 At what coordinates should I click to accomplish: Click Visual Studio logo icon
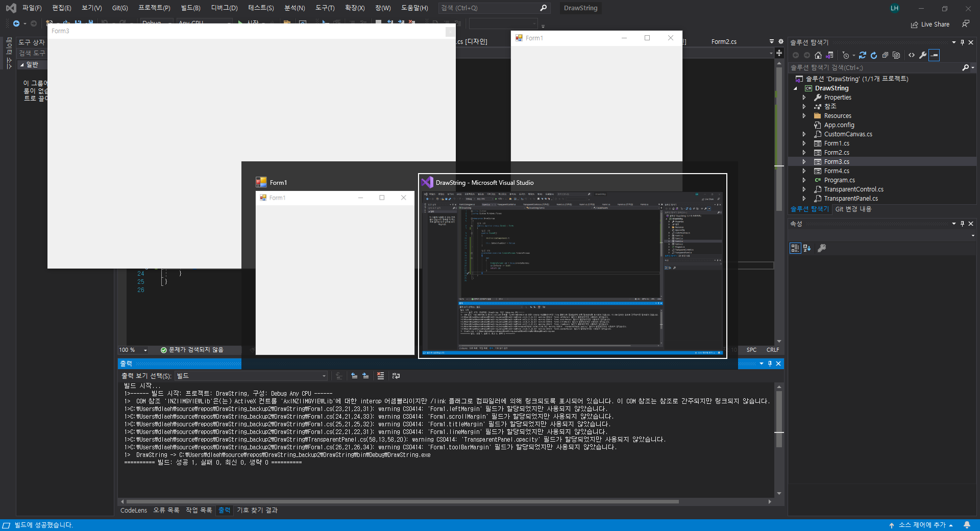pos(11,8)
